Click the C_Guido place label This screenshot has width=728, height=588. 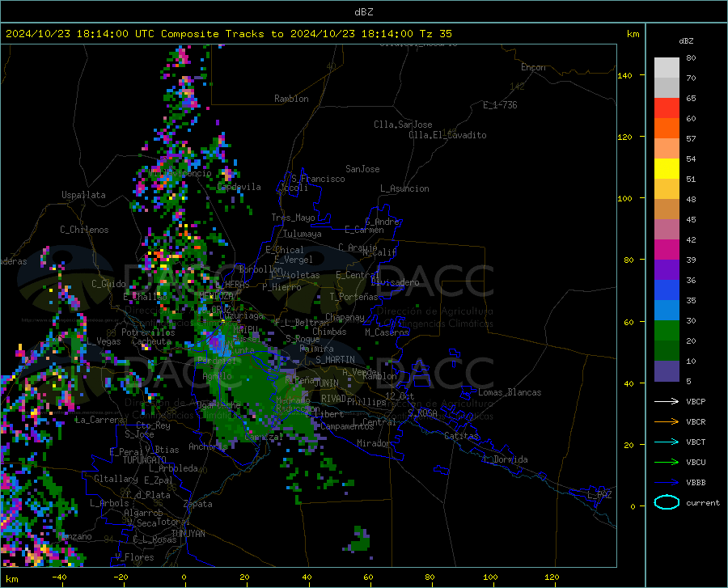pyautogui.click(x=108, y=284)
